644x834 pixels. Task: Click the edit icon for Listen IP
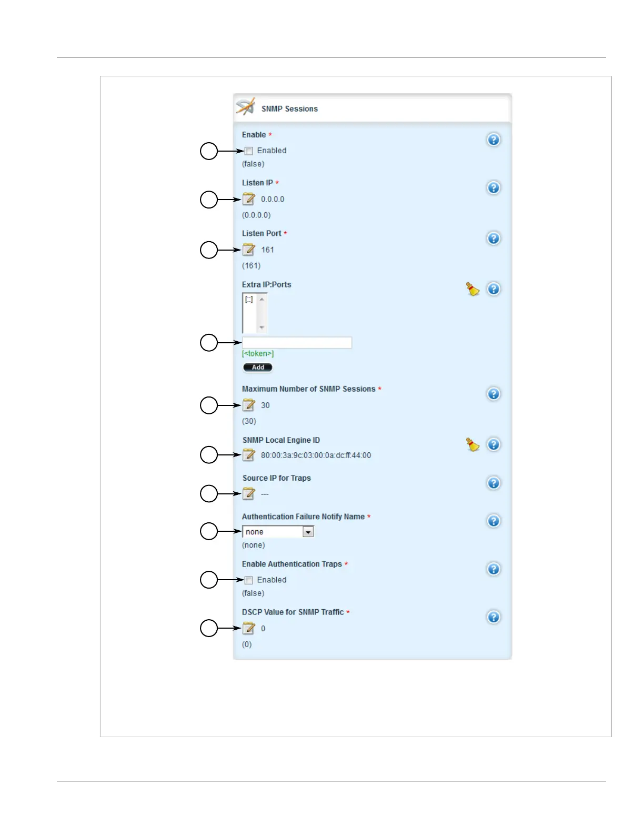pyautogui.click(x=248, y=199)
